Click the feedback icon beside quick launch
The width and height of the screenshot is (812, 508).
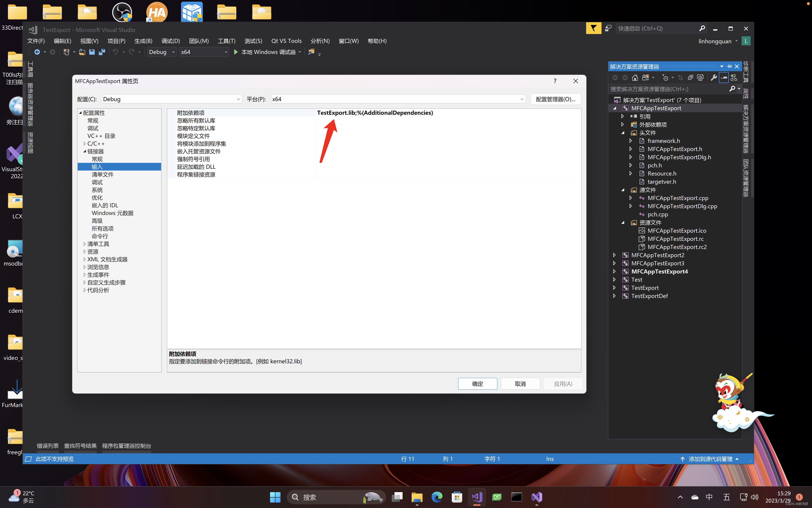[x=608, y=29]
